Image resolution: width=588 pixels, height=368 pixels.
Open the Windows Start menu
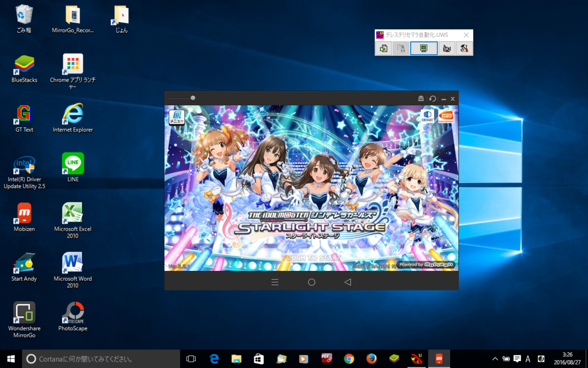(x=11, y=359)
